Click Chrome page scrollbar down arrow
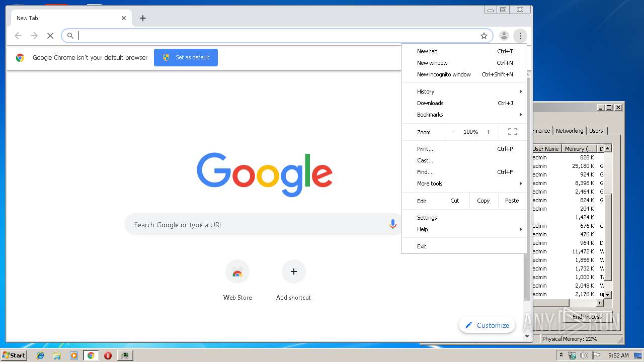The height and width of the screenshot is (362, 644). click(x=527, y=336)
